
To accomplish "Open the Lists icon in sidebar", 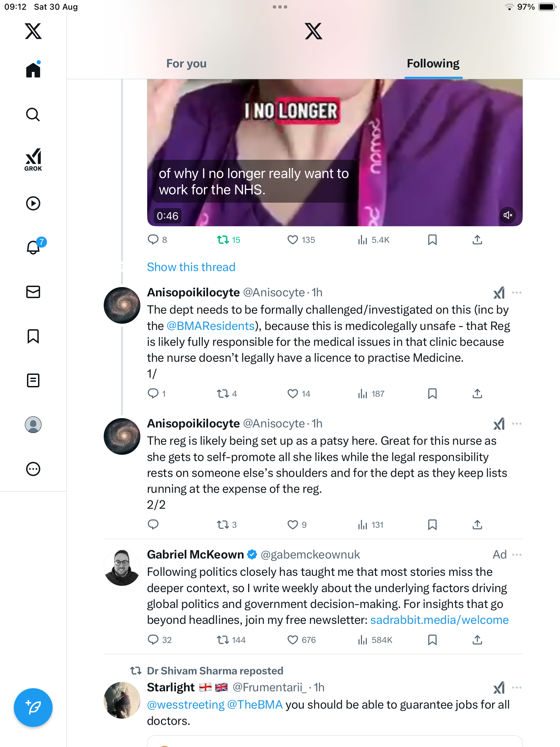I will pyautogui.click(x=33, y=380).
